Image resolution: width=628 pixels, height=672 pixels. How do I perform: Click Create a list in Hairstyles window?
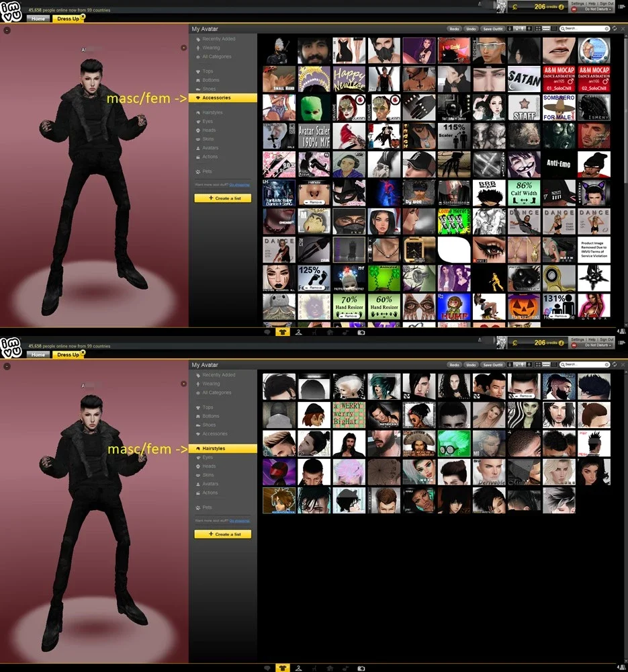tap(223, 534)
